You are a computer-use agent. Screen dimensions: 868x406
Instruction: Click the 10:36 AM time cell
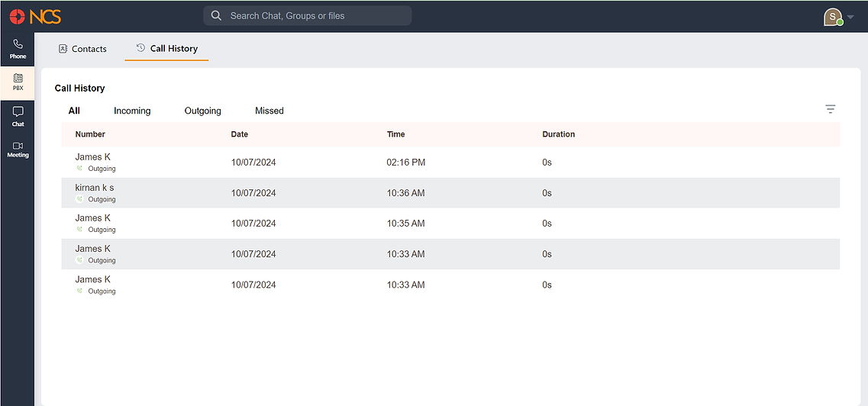pyautogui.click(x=406, y=193)
